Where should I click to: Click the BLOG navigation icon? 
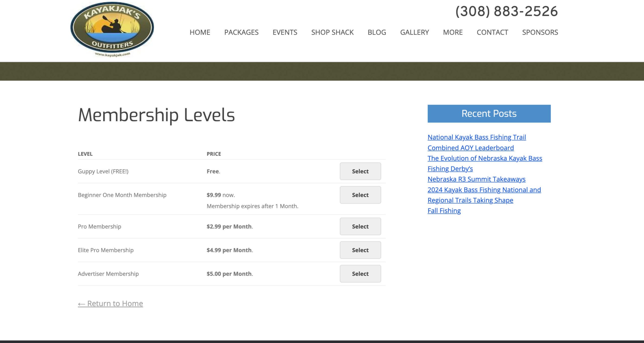pos(377,32)
